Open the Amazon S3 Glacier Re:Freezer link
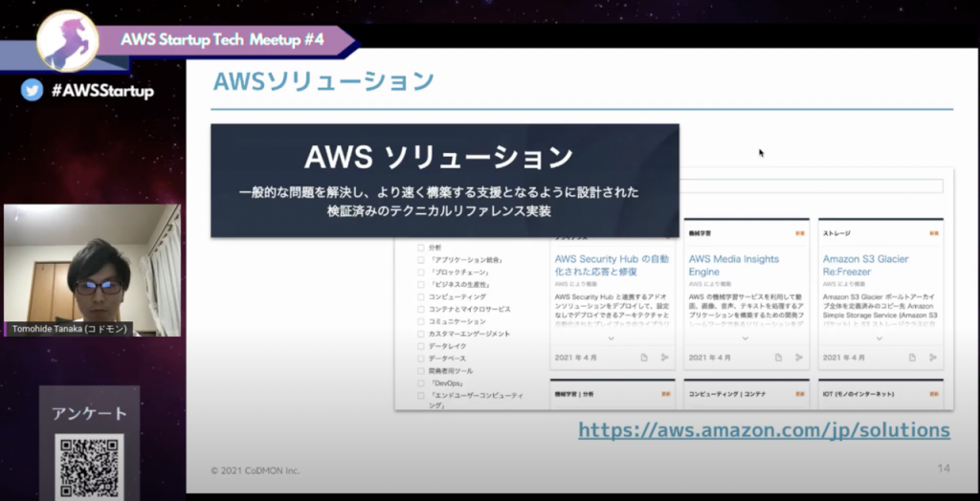Image resolution: width=980 pixels, height=501 pixels. tap(865, 266)
